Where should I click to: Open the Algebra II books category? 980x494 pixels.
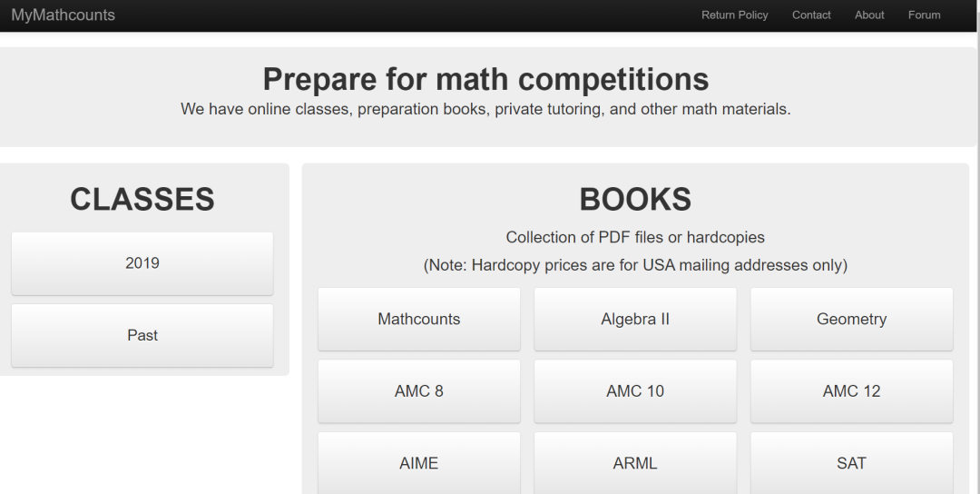click(x=635, y=319)
